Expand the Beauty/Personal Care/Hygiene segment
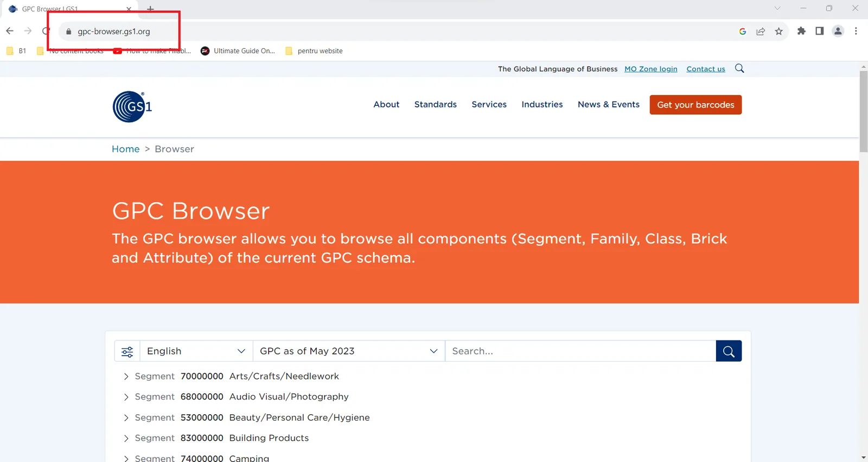The height and width of the screenshot is (462, 868). click(x=126, y=417)
